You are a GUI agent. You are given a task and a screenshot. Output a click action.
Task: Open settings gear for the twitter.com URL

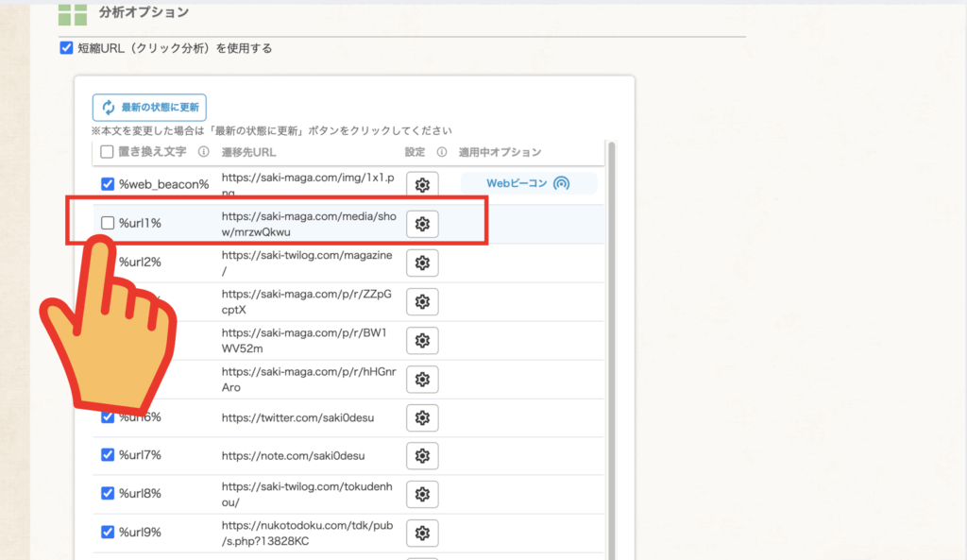(x=422, y=417)
